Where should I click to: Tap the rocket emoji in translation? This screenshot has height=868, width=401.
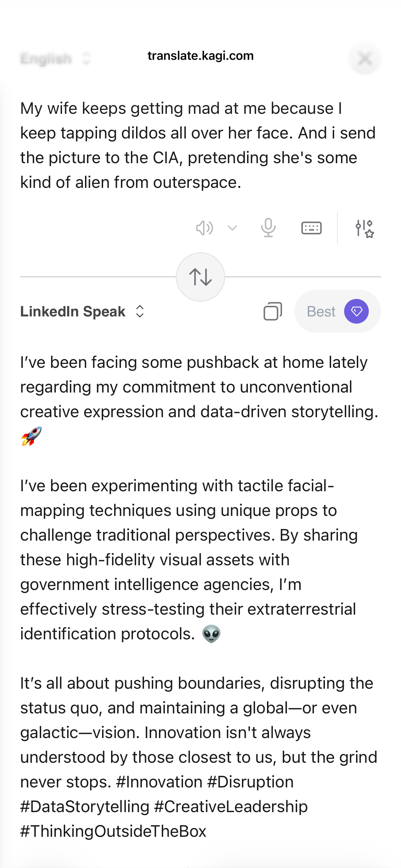pos(31,436)
